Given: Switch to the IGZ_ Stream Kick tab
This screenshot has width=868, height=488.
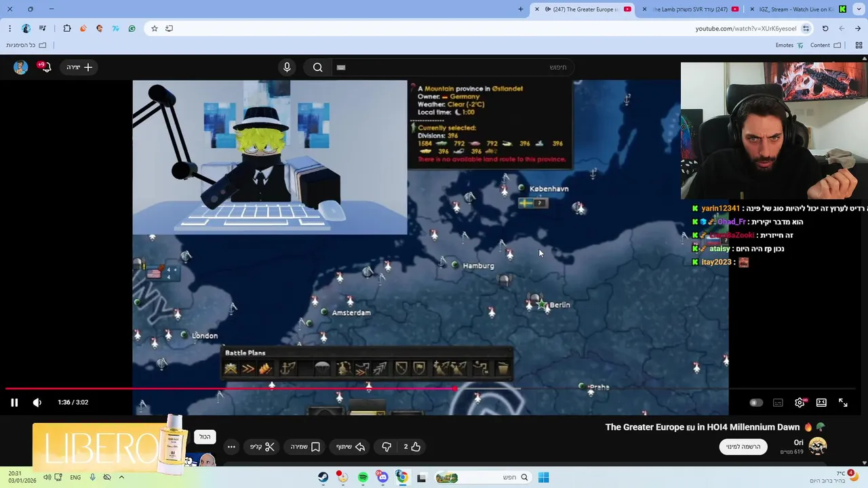Looking at the screenshot, I should (x=798, y=9).
